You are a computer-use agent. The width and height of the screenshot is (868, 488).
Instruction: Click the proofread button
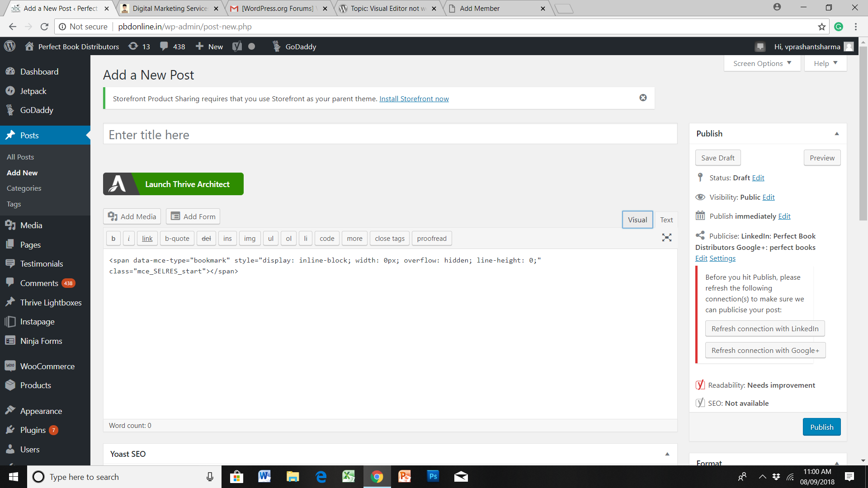tap(432, 238)
